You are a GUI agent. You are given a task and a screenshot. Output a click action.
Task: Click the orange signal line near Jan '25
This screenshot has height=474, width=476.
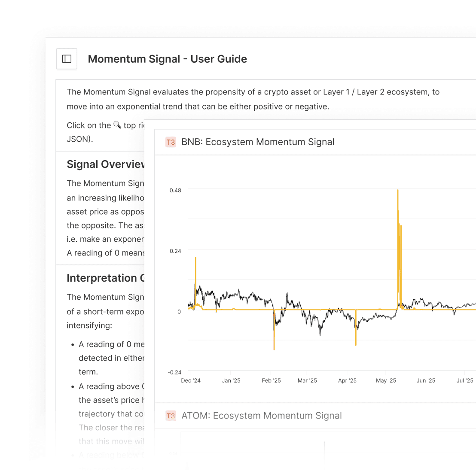232,309
